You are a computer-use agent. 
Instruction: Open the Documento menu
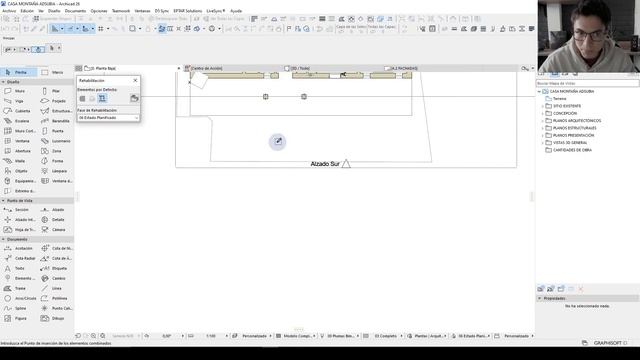(x=76, y=11)
